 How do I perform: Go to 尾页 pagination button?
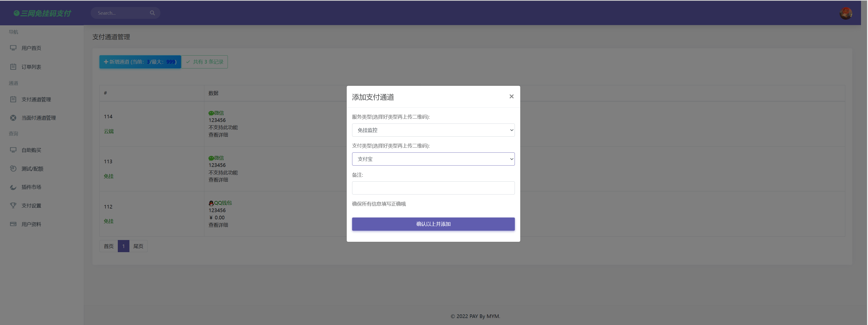(138, 246)
